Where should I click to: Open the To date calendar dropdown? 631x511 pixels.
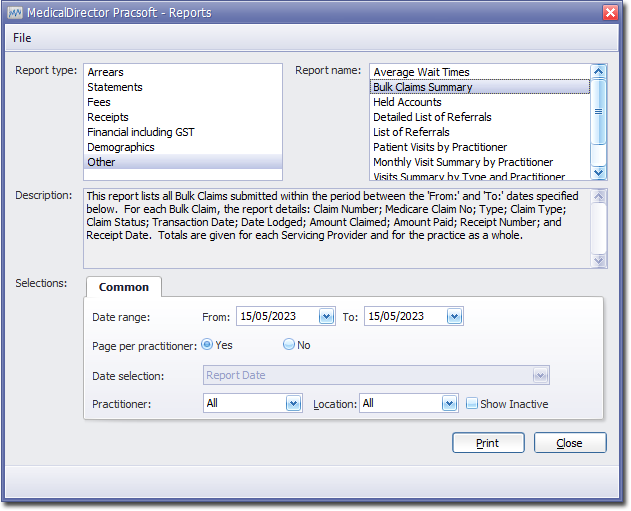tap(454, 317)
